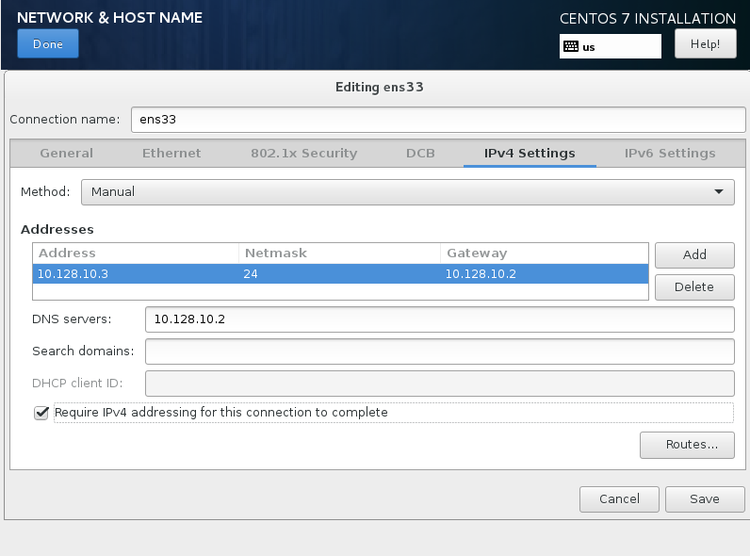This screenshot has height=556, width=750.
Task: Select the IPv4 Settings tab
Action: coord(529,153)
